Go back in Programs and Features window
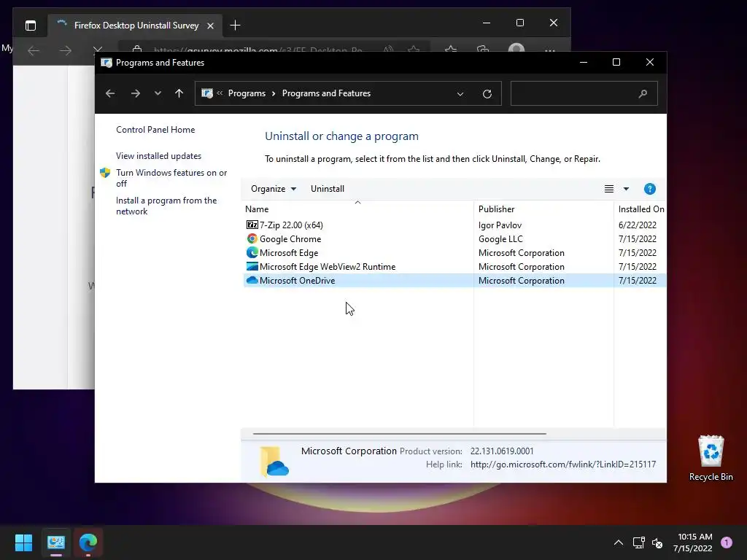The width and height of the screenshot is (747, 560). point(110,93)
